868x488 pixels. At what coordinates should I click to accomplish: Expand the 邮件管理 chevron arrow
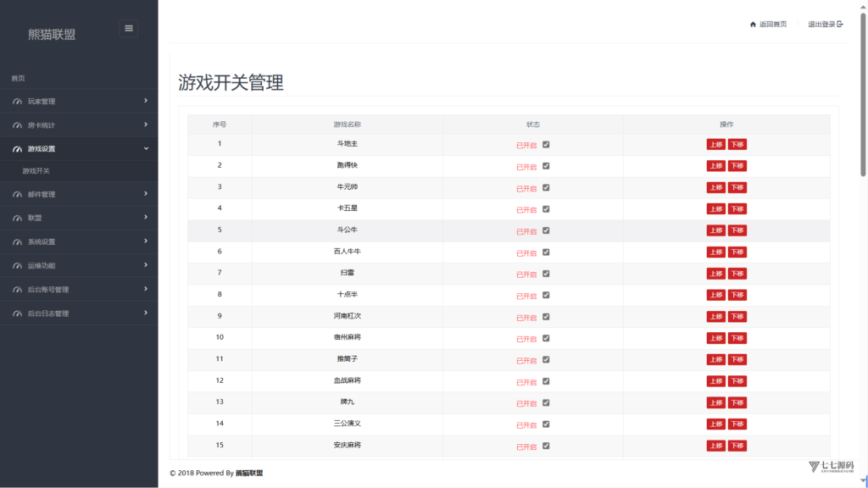(146, 194)
